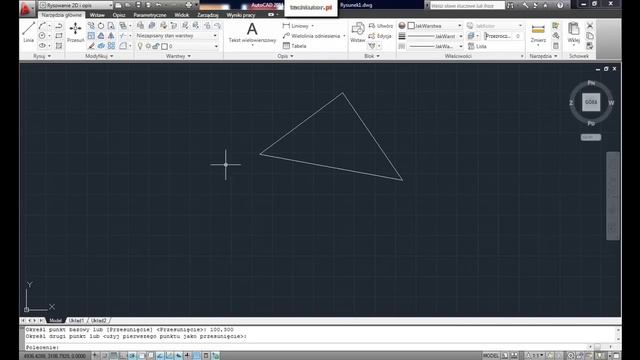
Task: Click the Edycja block edit button
Action: click(x=380, y=36)
